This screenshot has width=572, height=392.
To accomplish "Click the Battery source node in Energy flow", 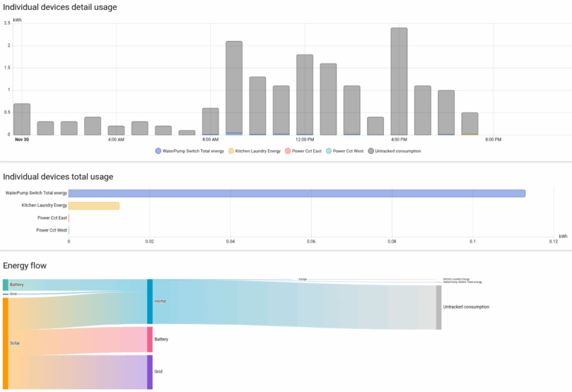I will pyautogui.click(x=6, y=285).
